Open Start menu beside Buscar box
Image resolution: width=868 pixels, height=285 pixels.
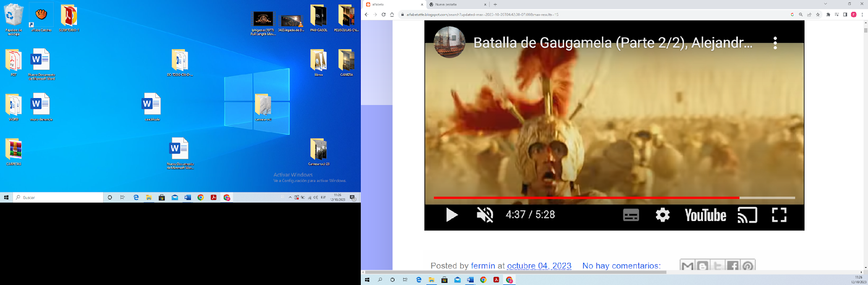7,198
